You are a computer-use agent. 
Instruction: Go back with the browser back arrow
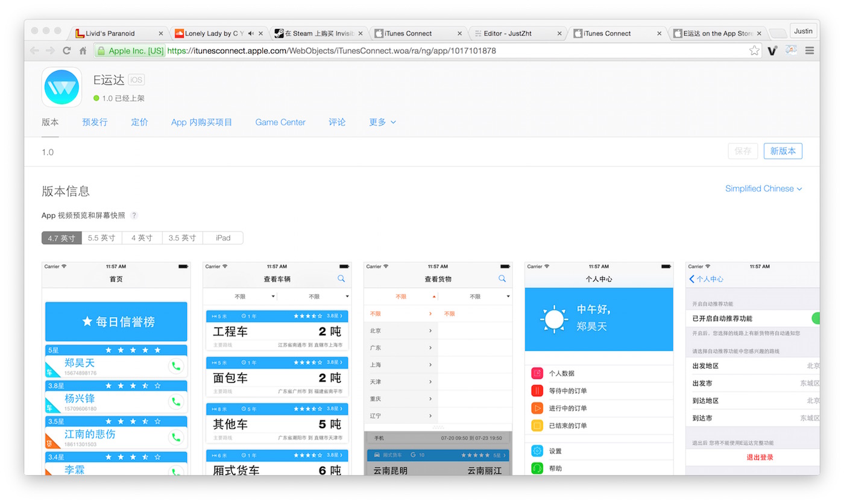34,51
